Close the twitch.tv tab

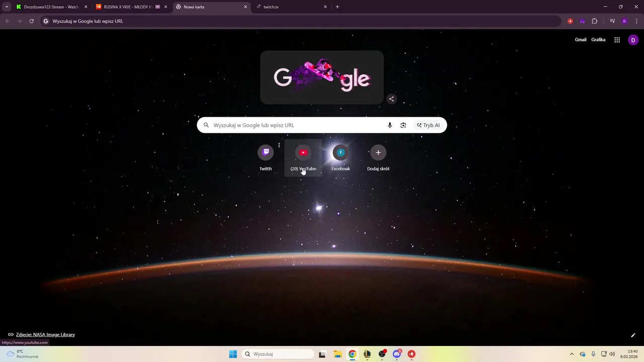325,7
